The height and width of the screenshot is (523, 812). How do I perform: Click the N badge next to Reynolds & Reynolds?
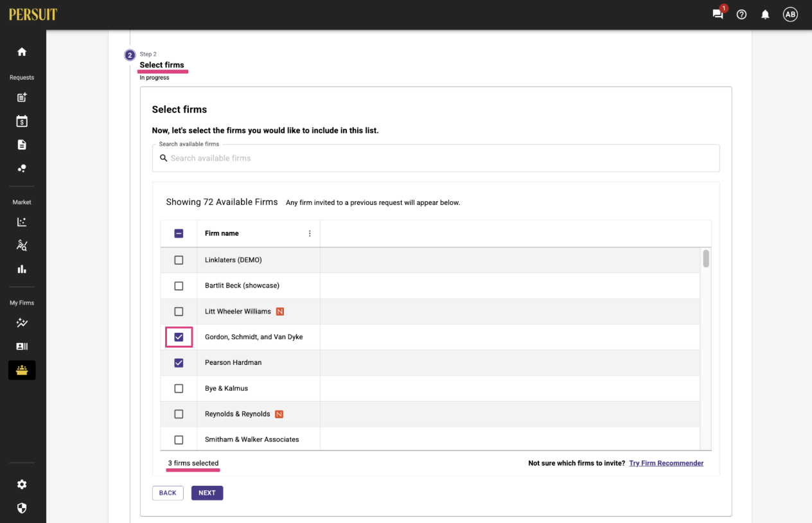279,414
